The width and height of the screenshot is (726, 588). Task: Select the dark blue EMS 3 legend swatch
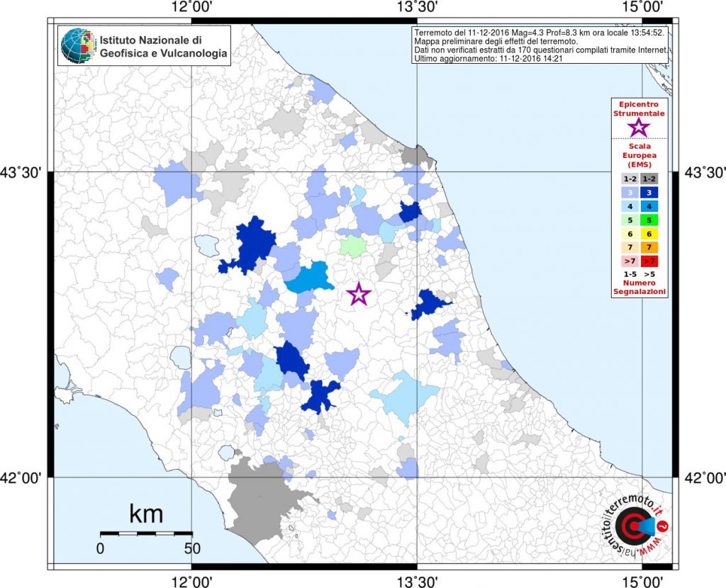click(649, 193)
